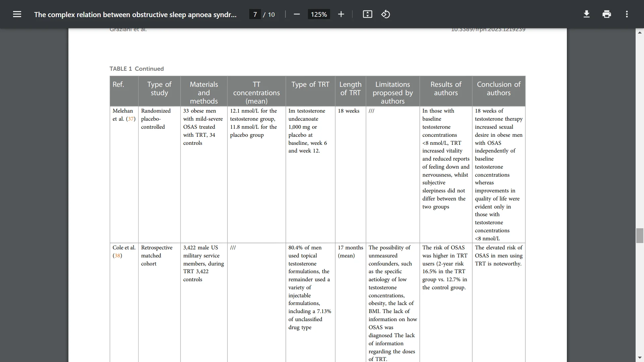Rotate the document counterclockwise
This screenshot has width=644, height=362.
(385, 14)
